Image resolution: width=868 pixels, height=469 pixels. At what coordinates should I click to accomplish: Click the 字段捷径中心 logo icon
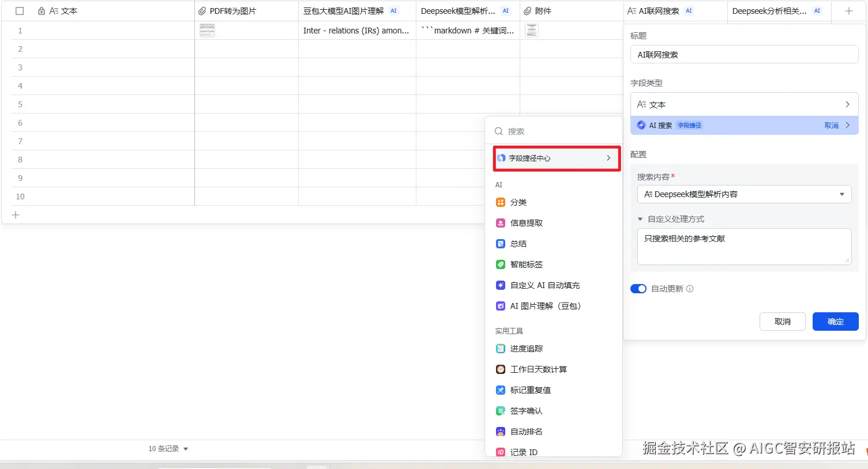(x=501, y=158)
